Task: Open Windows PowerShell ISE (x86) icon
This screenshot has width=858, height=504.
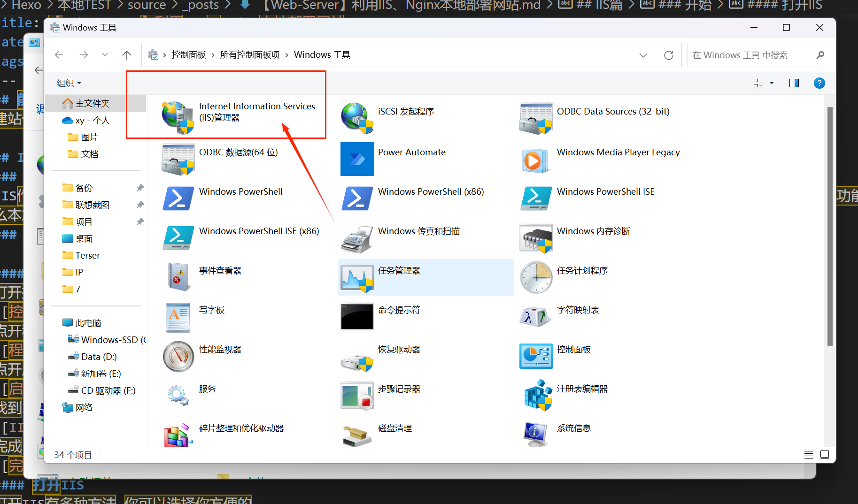Action: tap(178, 238)
